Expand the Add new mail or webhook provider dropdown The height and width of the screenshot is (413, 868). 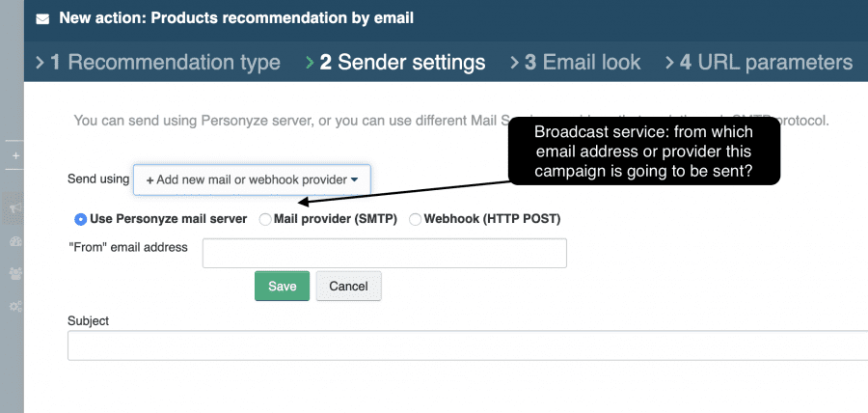[x=252, y=179]
